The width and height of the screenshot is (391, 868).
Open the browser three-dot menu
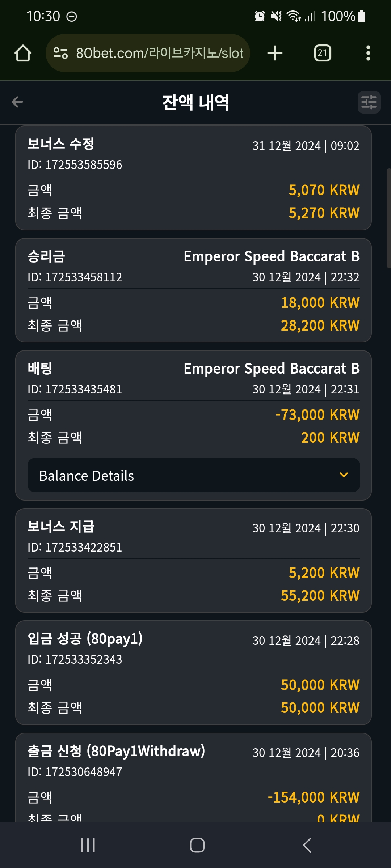pyautogui.click(x=368, y=53)
